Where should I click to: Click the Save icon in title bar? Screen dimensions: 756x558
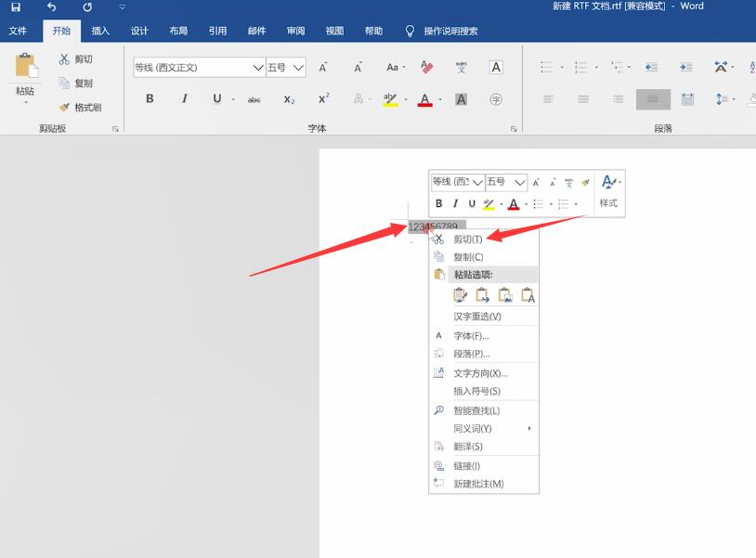[x=16, y=7]
